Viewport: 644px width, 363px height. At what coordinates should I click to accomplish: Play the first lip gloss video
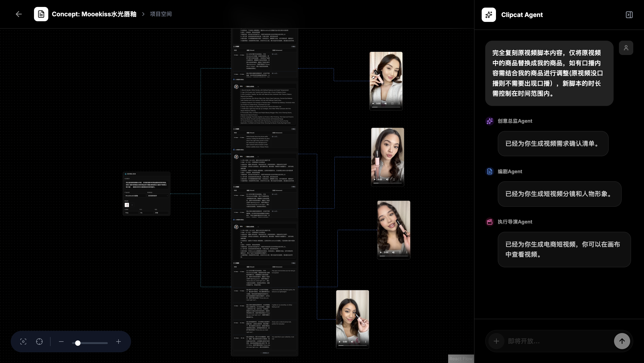click(373, 103)
